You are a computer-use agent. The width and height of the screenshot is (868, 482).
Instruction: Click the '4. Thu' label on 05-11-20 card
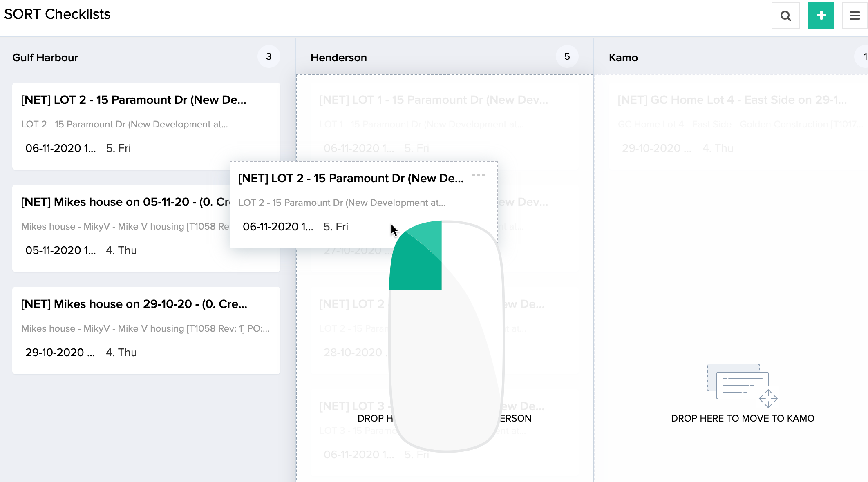[x=121, y=250]
